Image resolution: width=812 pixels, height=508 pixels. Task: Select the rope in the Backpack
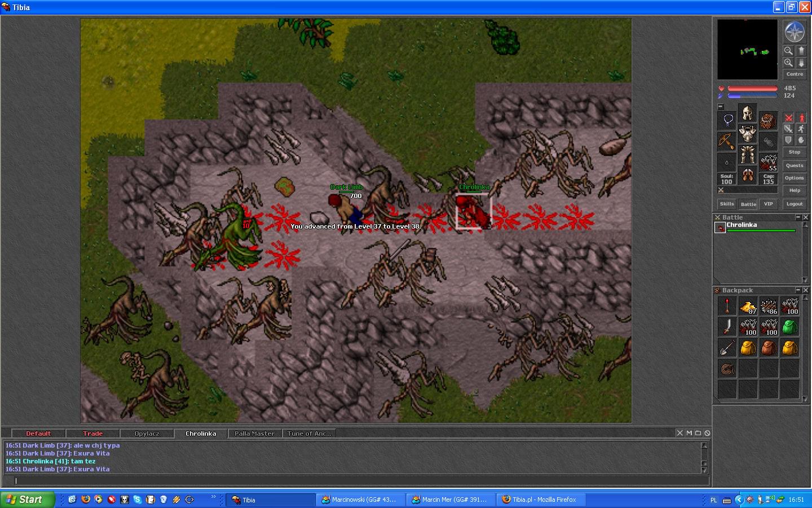pyautogui.click(x=727, y=369)
